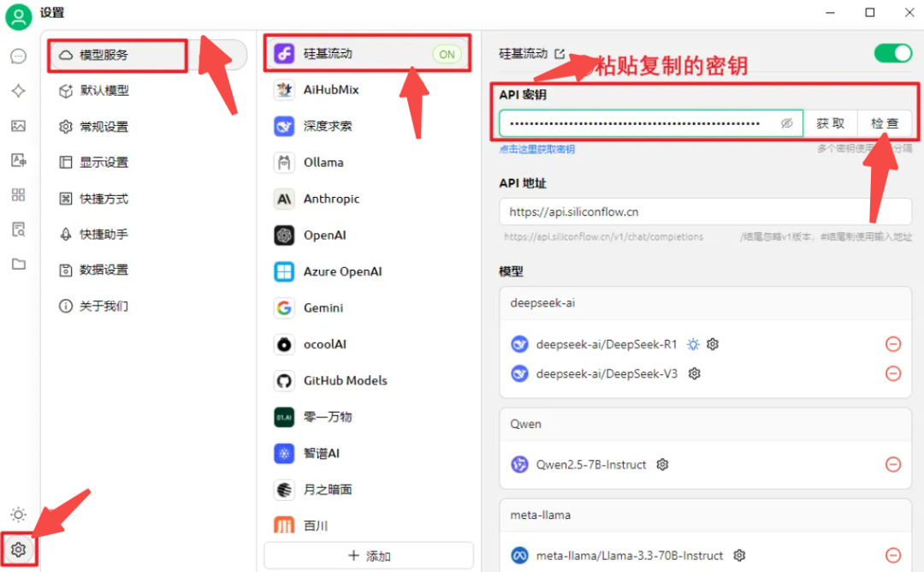Select the GitHub Models provider

pos(368,380)
